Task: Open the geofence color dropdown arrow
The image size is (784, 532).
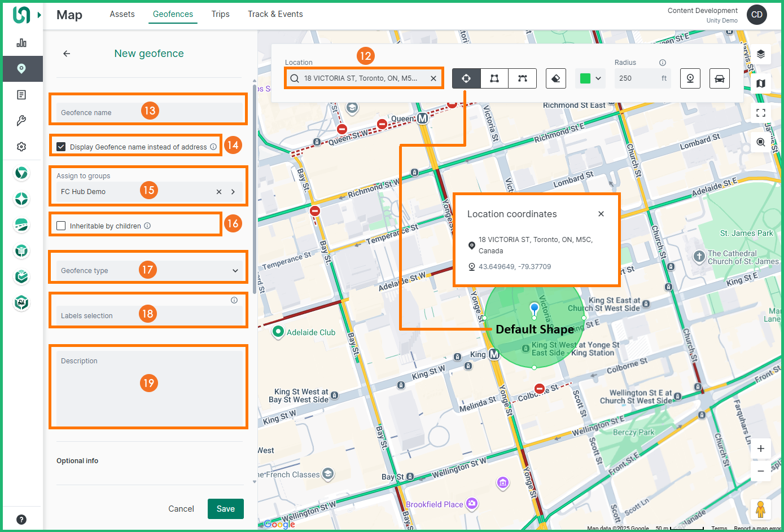Action: [598, 78]
